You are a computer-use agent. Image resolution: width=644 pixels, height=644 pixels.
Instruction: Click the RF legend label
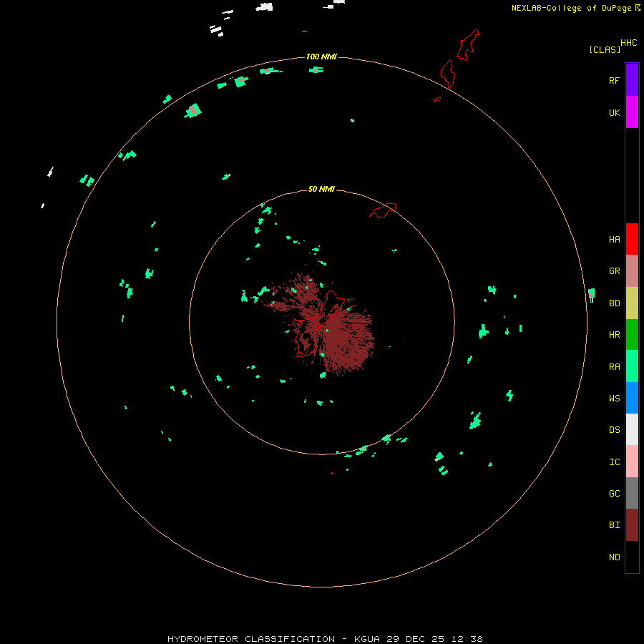[x=614, y=80]
